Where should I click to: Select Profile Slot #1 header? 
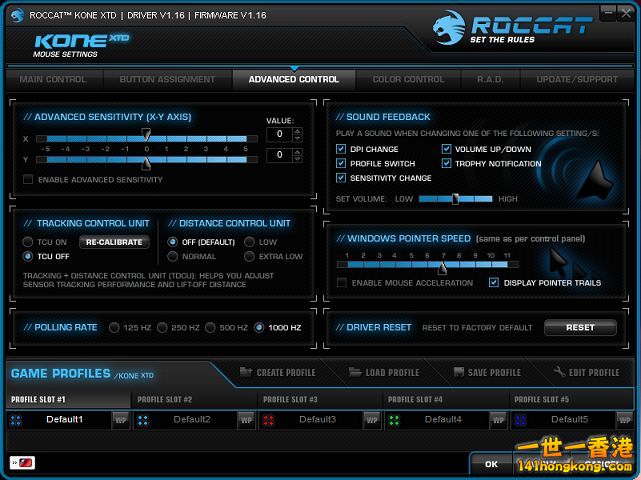[x=69, y=399]
